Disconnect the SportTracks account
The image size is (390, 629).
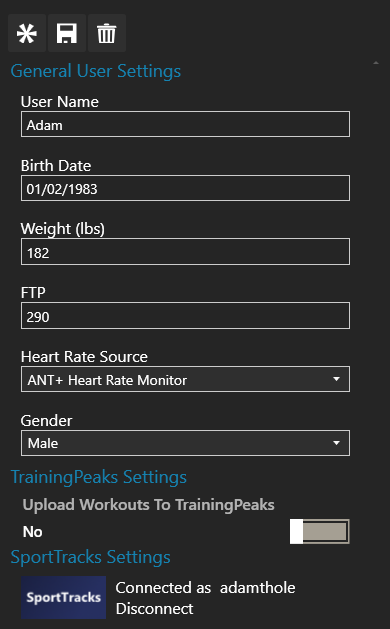point(154,609)
